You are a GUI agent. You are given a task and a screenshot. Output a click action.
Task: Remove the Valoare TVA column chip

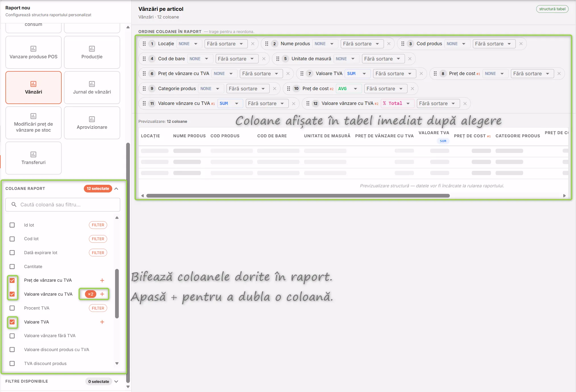[x=421, y=74]
